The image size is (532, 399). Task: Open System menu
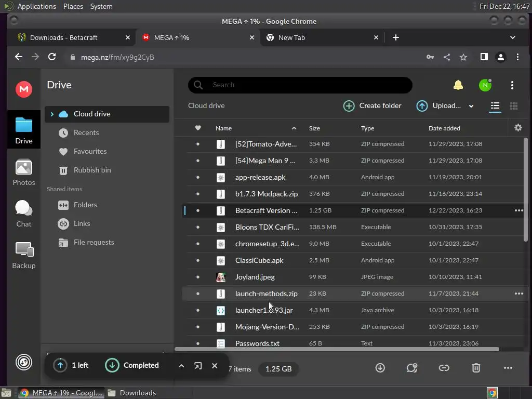[101, 6]
